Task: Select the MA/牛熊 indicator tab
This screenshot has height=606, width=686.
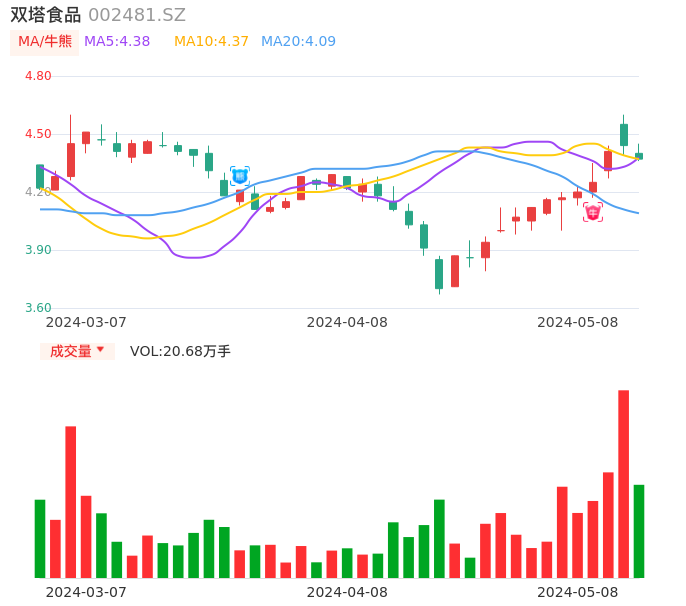Action: coord(45,42)
